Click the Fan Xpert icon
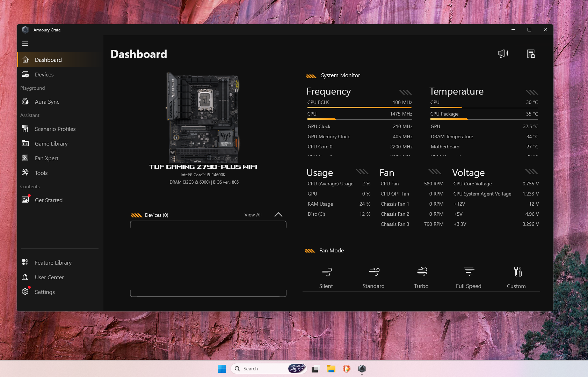Viewport: 588px width, 377px height. tap(25, 158)
